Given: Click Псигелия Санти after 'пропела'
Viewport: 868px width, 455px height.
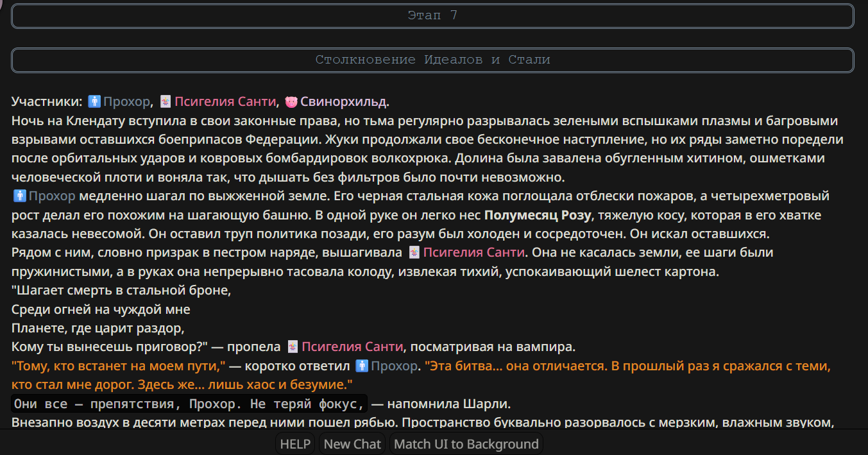Looking at the screenshot, I should tap(352, 347).
